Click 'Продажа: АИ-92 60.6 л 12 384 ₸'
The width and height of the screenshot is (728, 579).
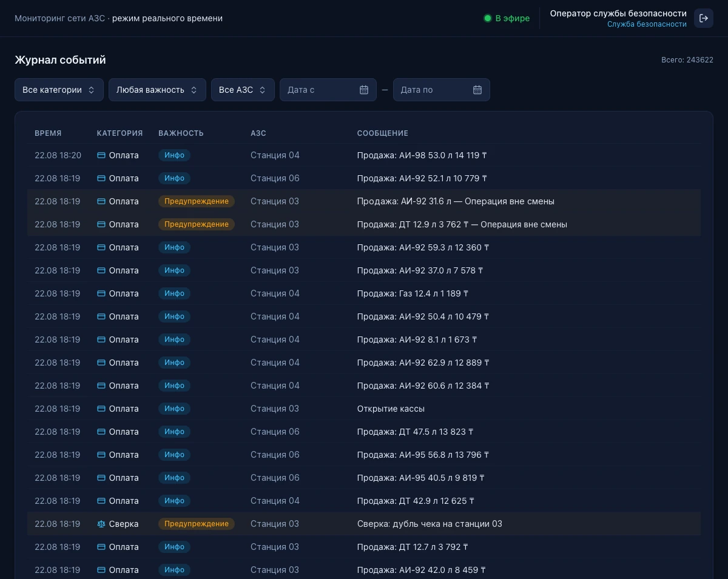(x=423, y=386)
